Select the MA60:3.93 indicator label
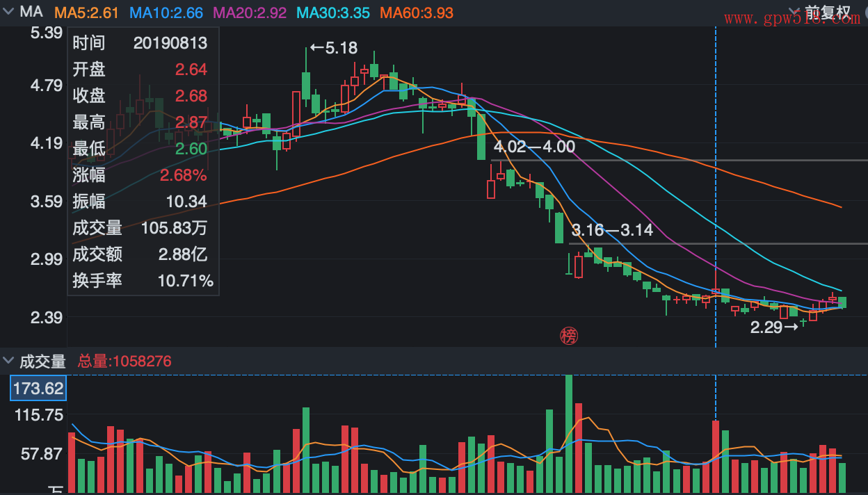 (417, 13)
